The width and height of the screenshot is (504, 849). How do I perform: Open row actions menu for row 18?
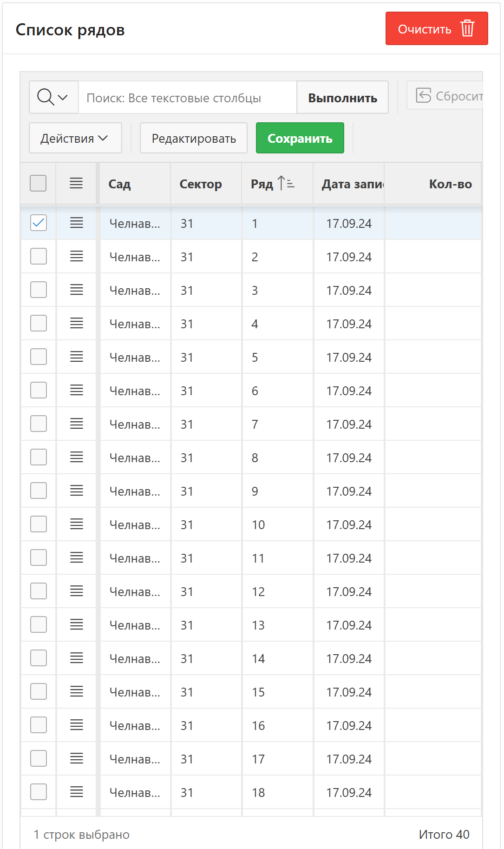[77, 792]
